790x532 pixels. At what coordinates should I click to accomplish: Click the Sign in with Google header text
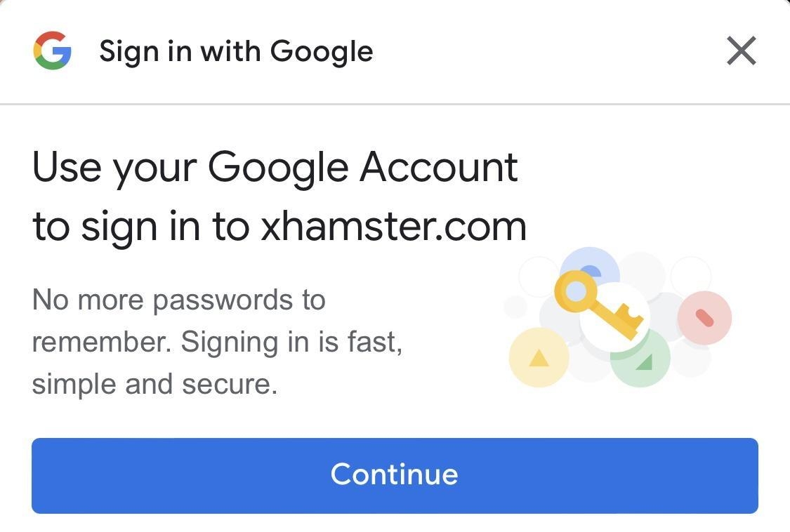236,50
